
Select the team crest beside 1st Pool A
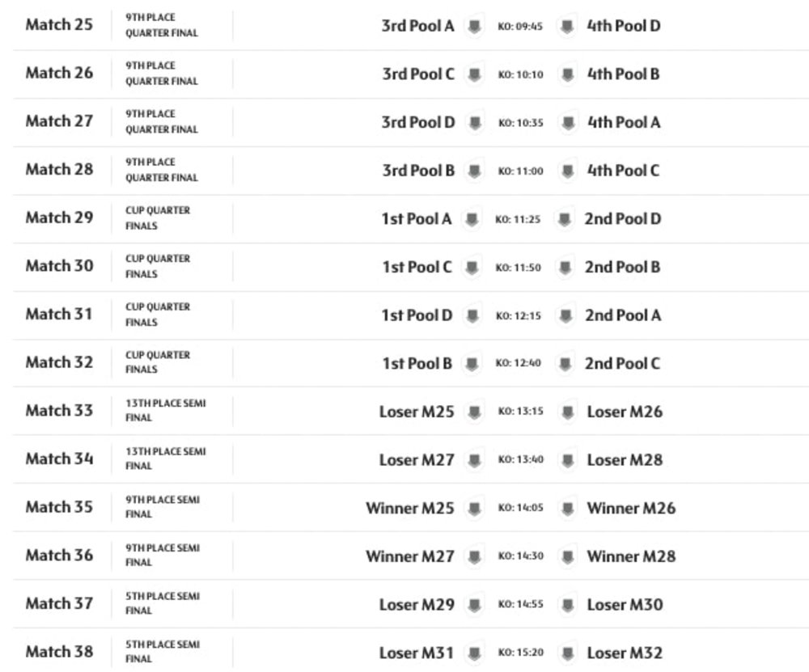click(471, 219)
